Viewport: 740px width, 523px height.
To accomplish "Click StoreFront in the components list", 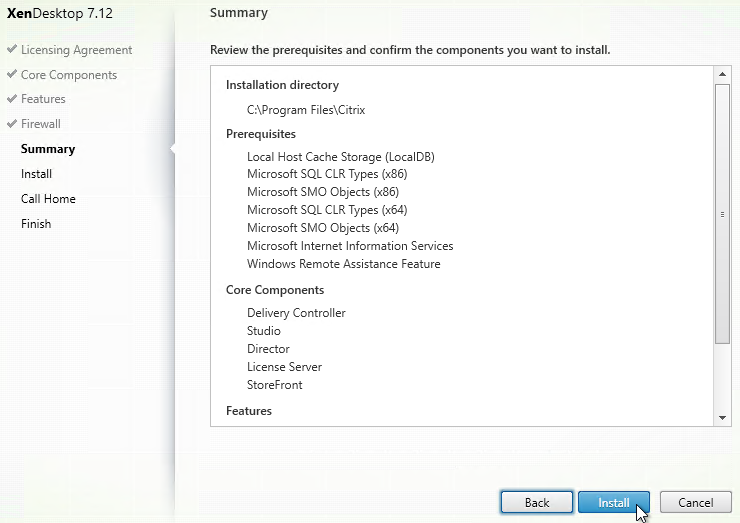I will click(x=275, y=385).
